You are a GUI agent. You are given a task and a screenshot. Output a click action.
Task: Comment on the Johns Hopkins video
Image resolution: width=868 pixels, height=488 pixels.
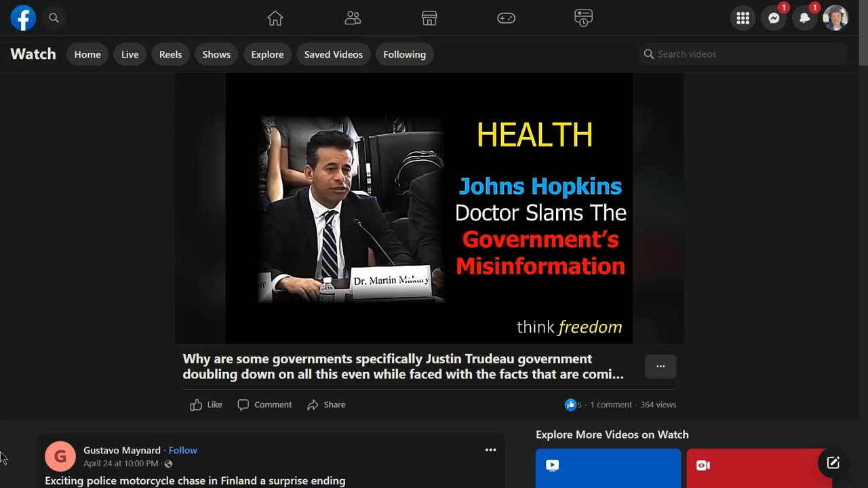coord(264,405)
